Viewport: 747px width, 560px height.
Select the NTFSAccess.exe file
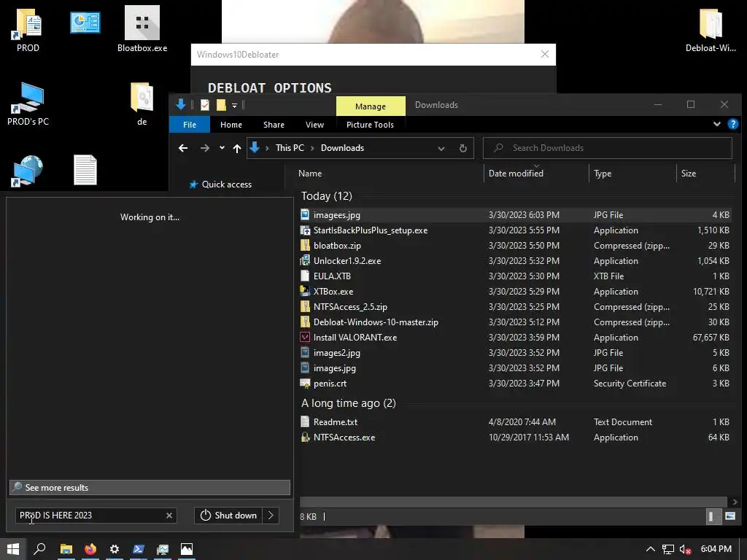point(514,437)
